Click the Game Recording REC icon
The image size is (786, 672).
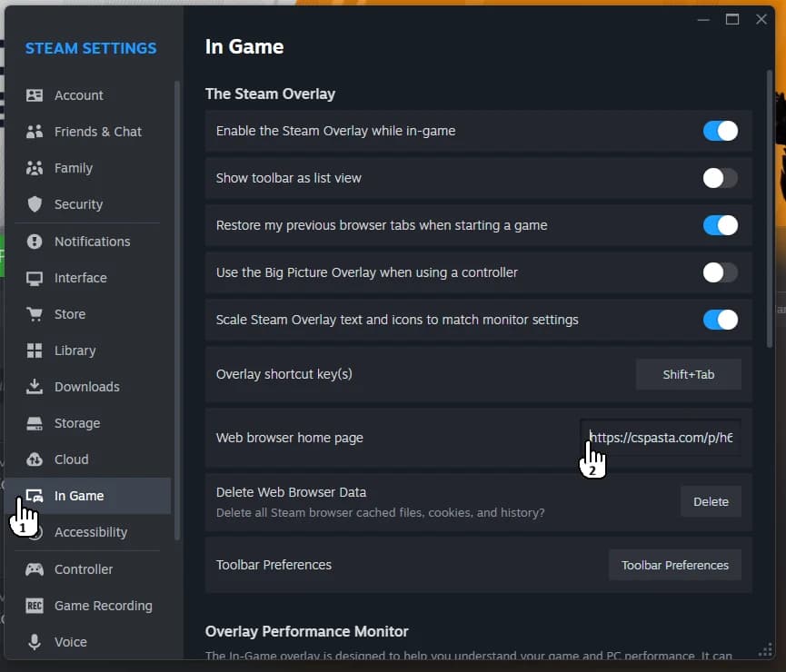[x=35, y=606]
